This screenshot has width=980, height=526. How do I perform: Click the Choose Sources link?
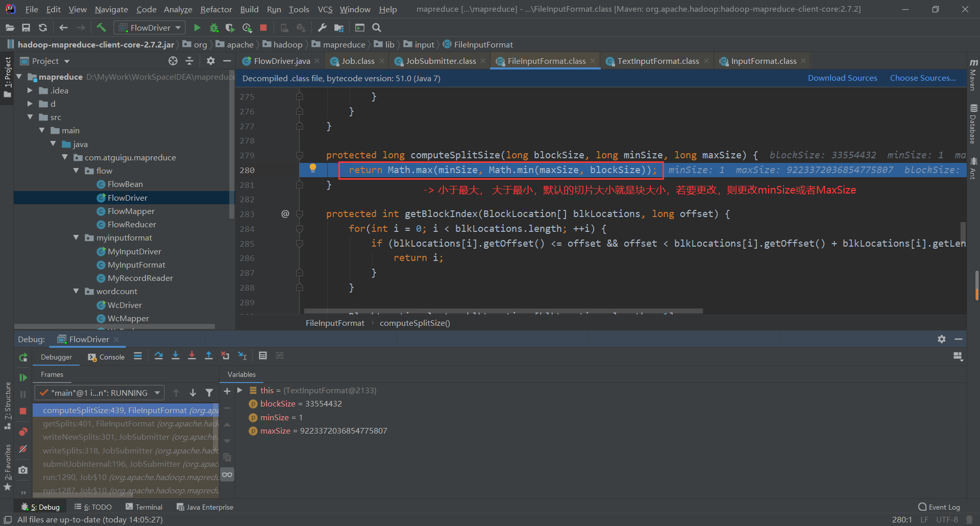[x=923, y=78]
